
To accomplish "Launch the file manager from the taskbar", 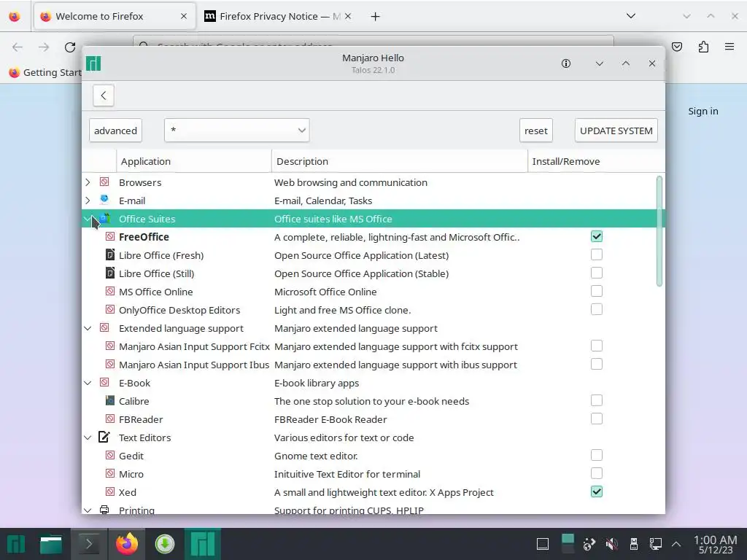I will 51,544.
